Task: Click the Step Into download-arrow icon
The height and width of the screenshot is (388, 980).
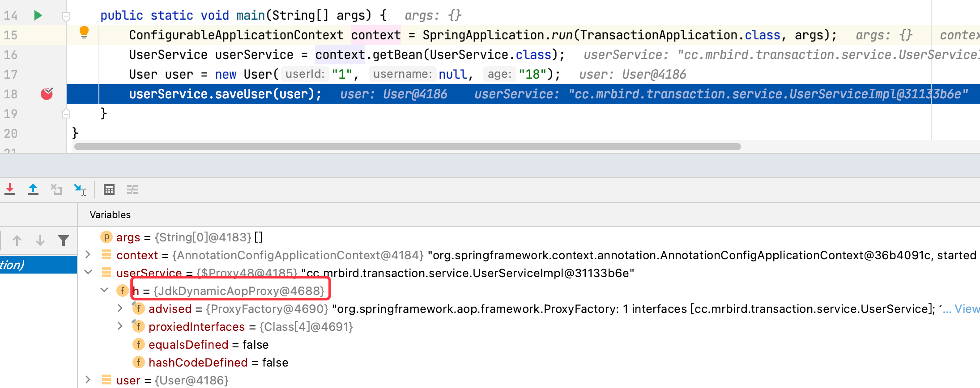Action: pos(10,190)
